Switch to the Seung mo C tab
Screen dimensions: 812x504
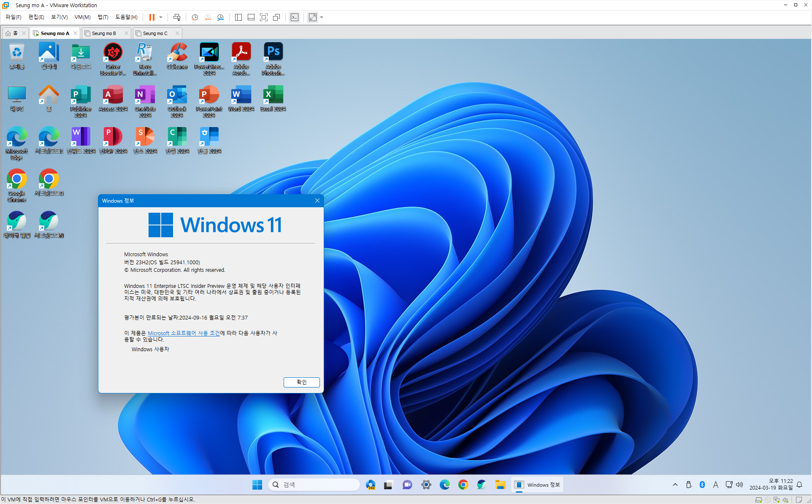click(x=155, y=33)
